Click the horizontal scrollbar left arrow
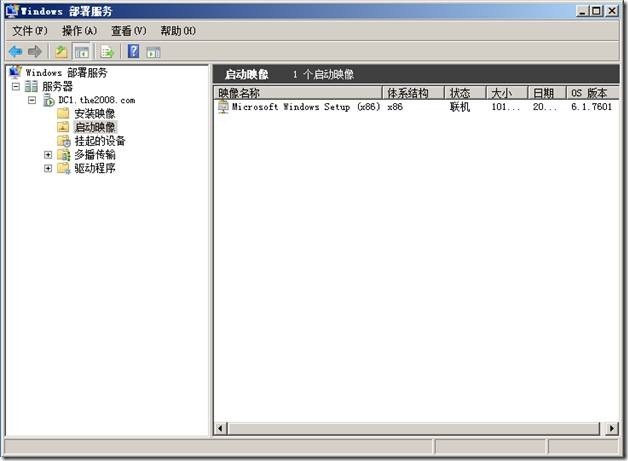This screenshot has width=628, height=461. point(220,428)
